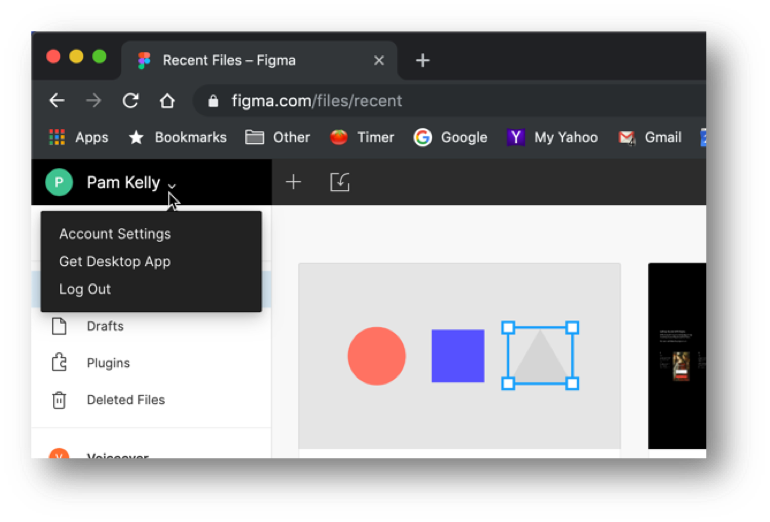The width and height of the screenshot is (770, 522).
Task: Go forward in the browser
Action: pyautogui.click(x=93, y=101)
